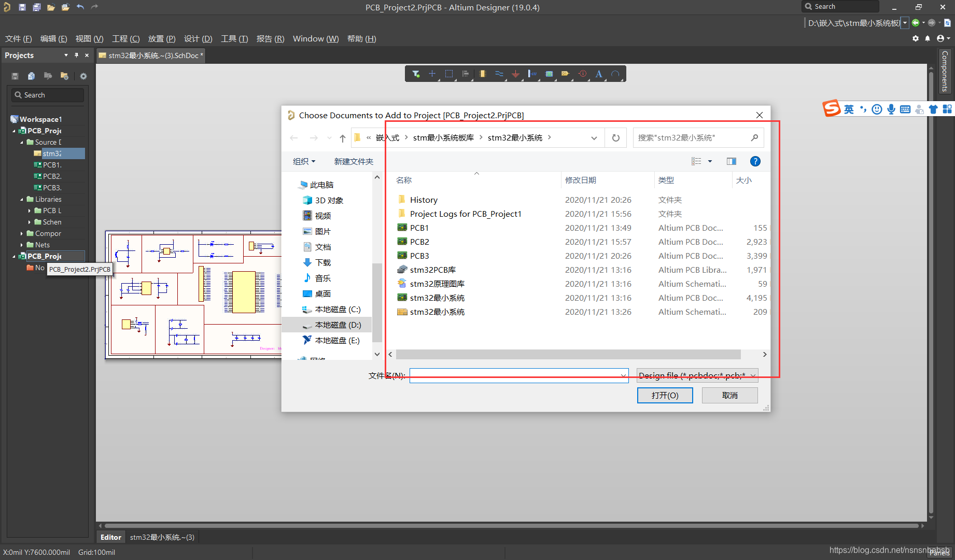Viewport: 955px width, 560px height.
Task: Click the dialog help question mark icon
Action: pos(755,161)
